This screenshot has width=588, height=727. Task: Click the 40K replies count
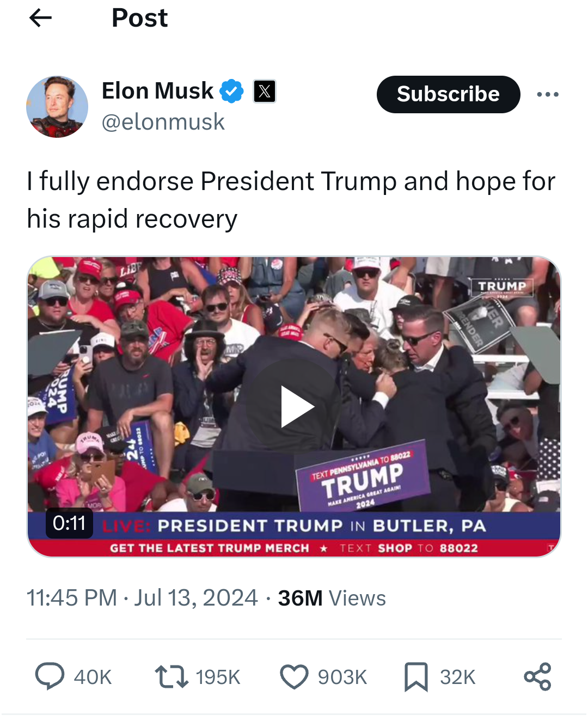(x=93, y=677)
